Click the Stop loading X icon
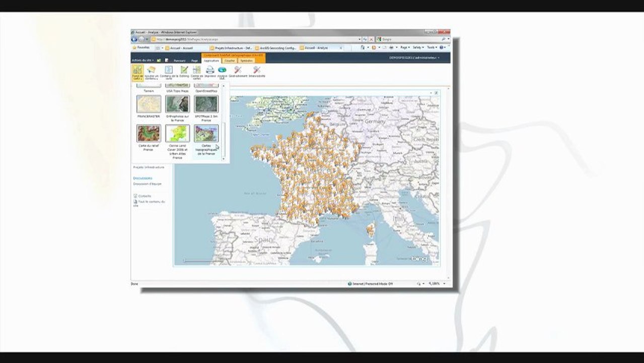The image size is (644, 363). click(371, 39)
